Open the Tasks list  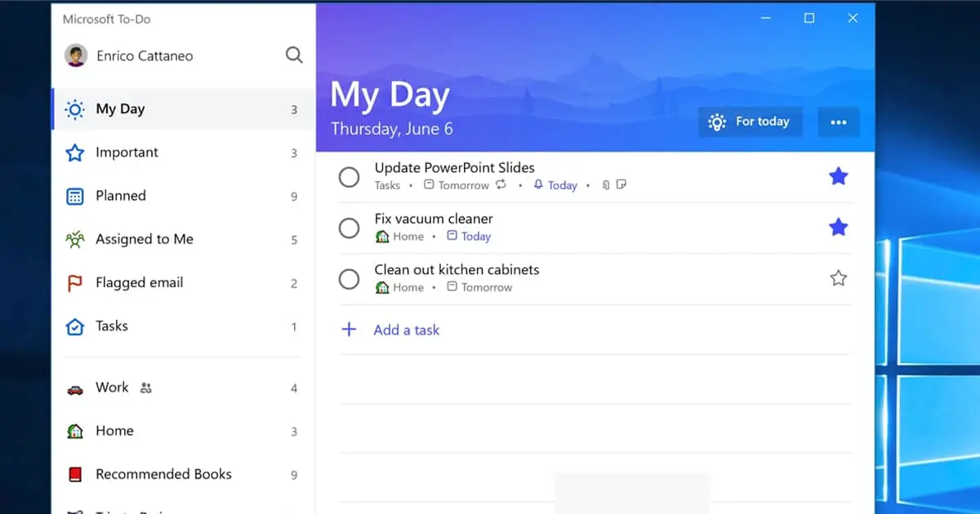coord(184,326)
